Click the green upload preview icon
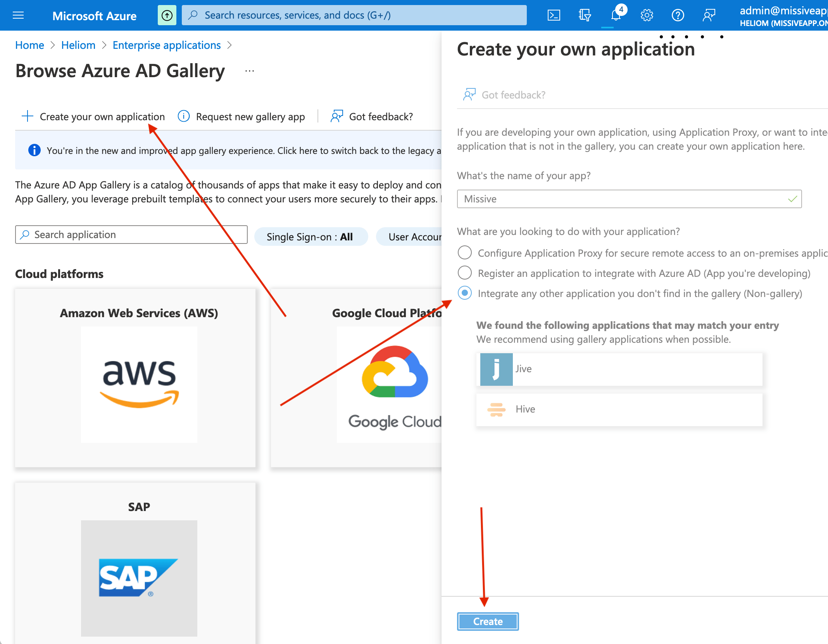This screenshot has height=644, width=828. [x=167, y=16]
